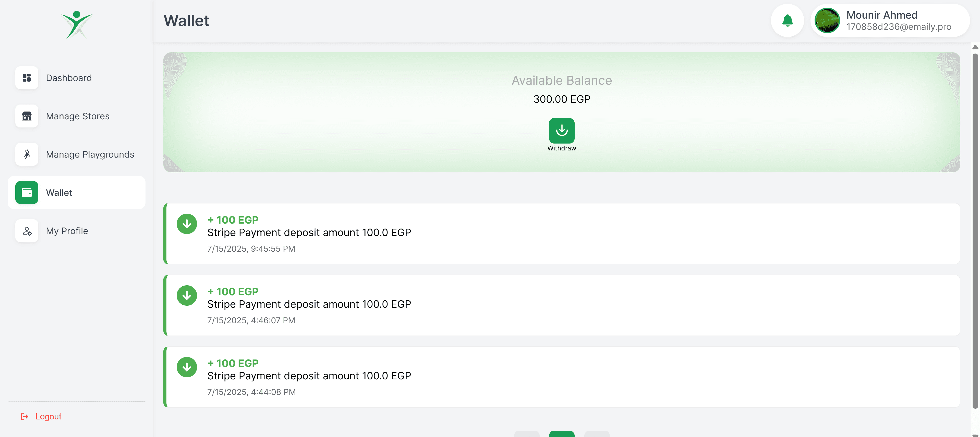Open the Dashboard menu item
Screen dimensions: 980x437
tap(69, 78)
